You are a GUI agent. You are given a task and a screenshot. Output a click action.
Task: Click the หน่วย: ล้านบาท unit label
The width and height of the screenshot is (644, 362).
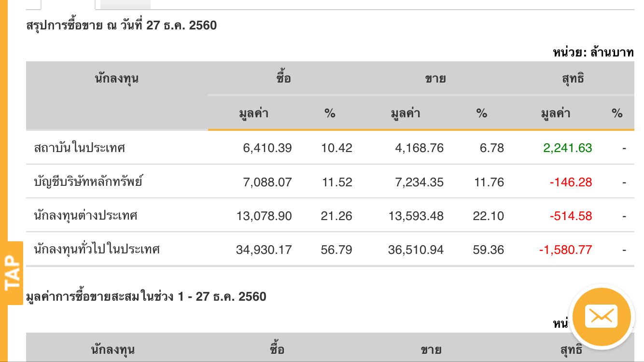pyautogui.click(x=593, y=52)
